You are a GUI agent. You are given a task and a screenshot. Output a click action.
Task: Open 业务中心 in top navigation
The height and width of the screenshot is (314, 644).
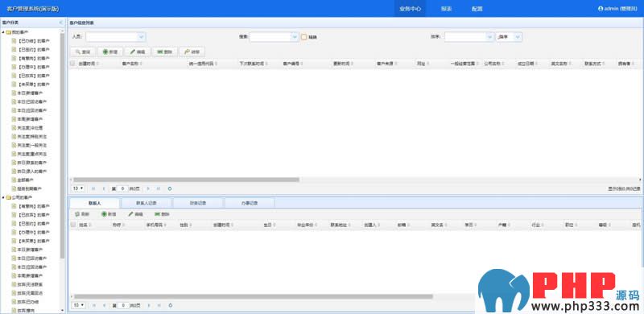pyautogui.click(x=410, y=9)
